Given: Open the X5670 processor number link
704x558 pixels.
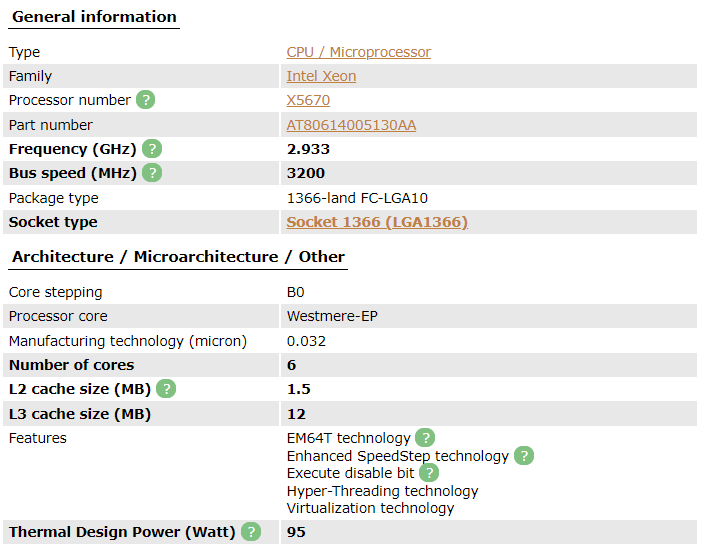Looking at the screenshot, I should pos(308,100).
